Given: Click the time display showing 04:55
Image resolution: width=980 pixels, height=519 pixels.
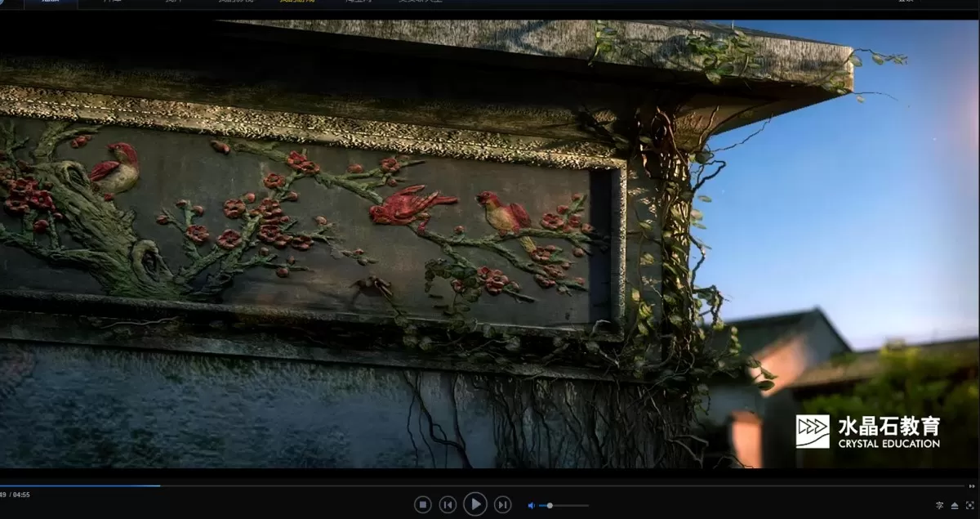Looking at the screenshot, I should tap(20, 493).
